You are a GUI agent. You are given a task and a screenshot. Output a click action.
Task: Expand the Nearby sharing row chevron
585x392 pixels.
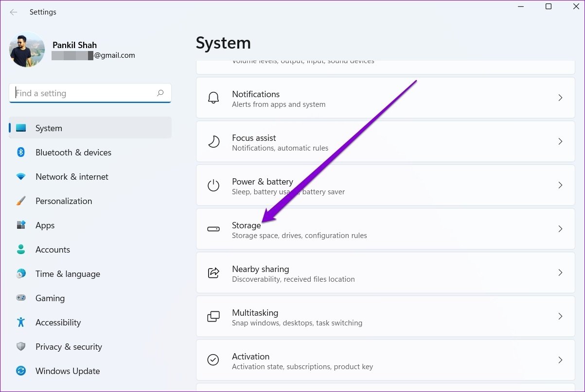[x=560, y=273]
